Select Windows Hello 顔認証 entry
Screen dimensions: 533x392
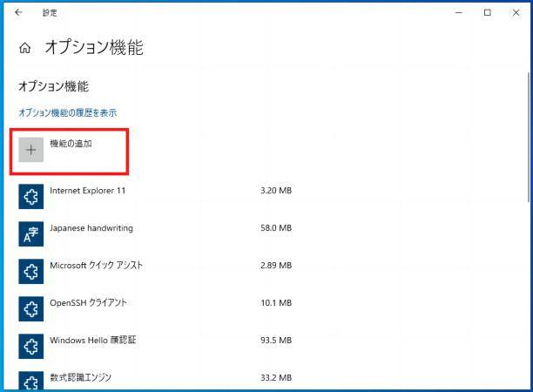click(x=93, y=340)
